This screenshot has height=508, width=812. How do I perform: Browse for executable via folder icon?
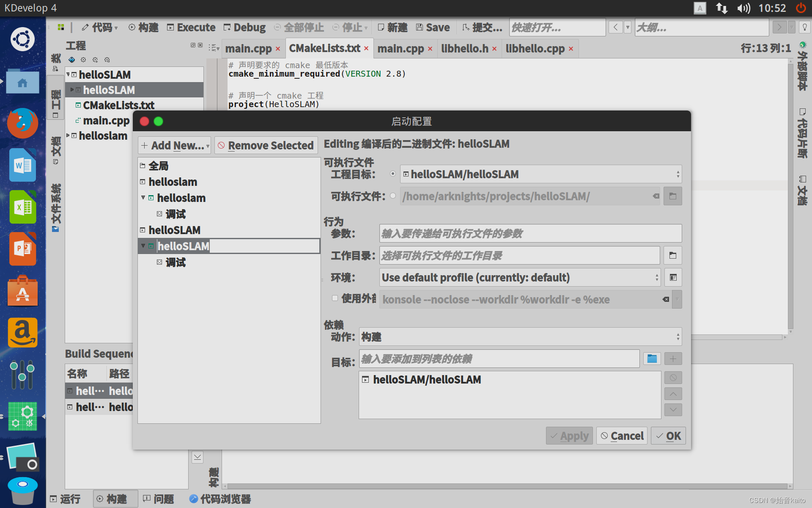tap(672, 196)
